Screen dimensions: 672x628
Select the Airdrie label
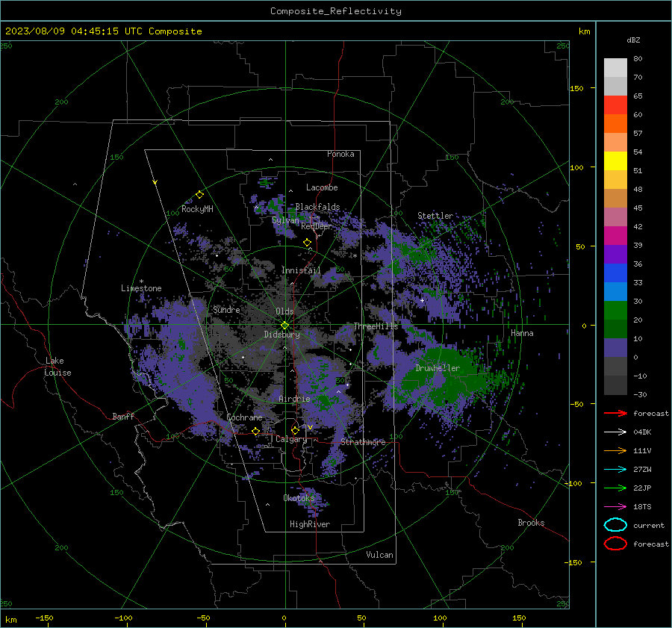(294, 399)
